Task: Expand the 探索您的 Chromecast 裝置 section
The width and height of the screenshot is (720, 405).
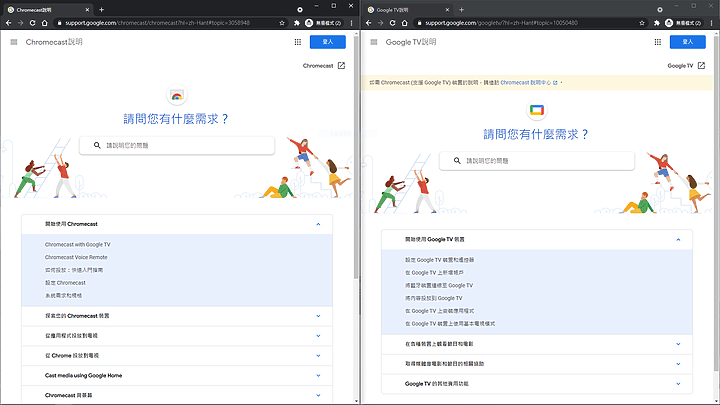Action: tap(318, 316)
